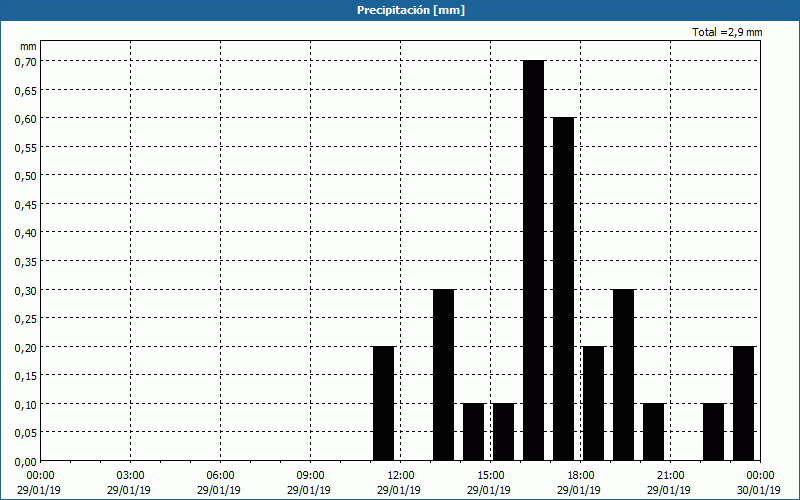The width and height of the screenshot is (800, 500).
Task: Click the 0,10 bar just before 15:00
Action: pos(473,432)
